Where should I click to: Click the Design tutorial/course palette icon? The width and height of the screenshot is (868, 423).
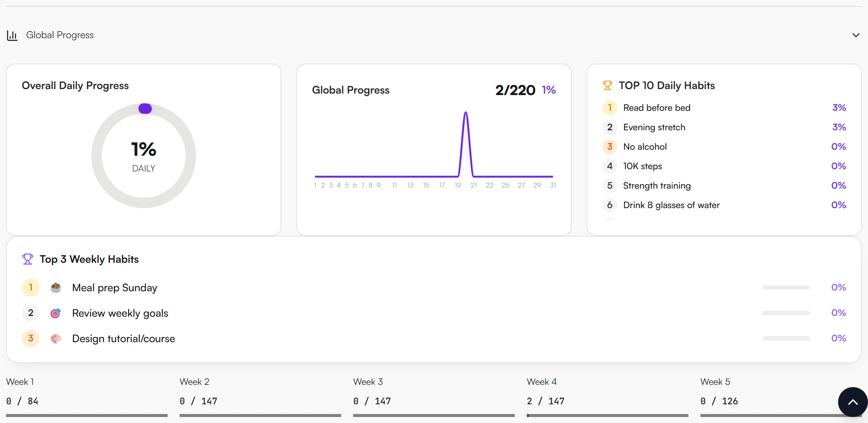point(56,338)
